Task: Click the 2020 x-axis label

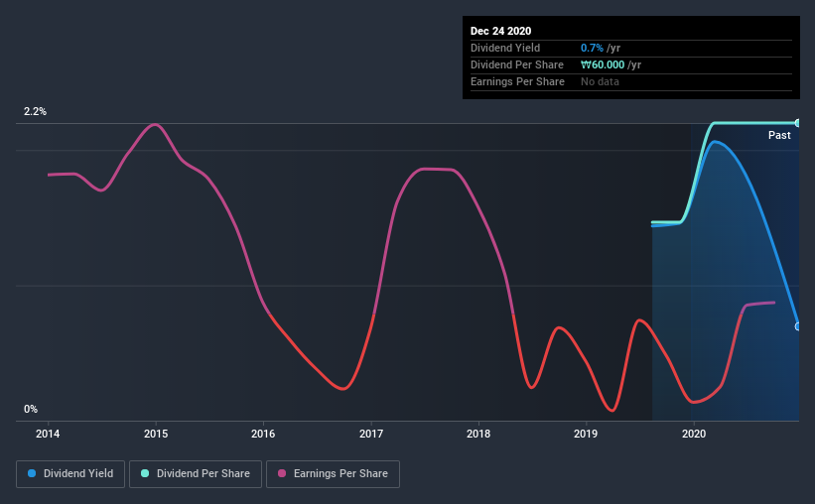Action: (694, 434)
